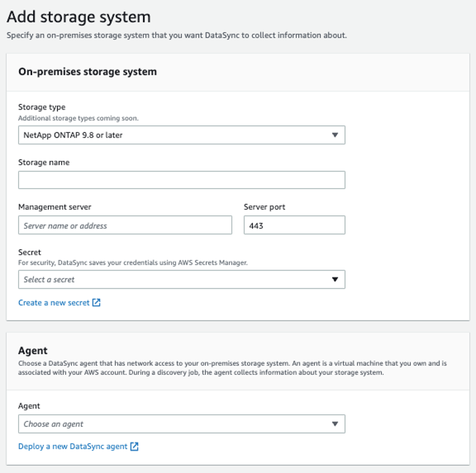476x473 pixels.
Task: Click the Storage name input field
Action: tap(182, 180)
